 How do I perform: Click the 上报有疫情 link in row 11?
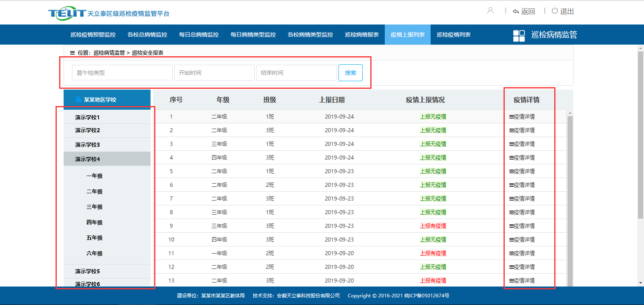coord(433,254)
